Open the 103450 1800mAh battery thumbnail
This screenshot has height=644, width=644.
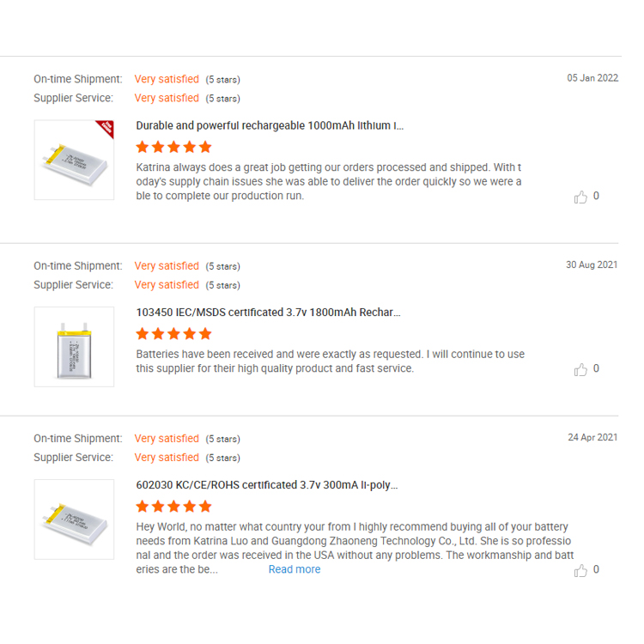pos(74,347)
